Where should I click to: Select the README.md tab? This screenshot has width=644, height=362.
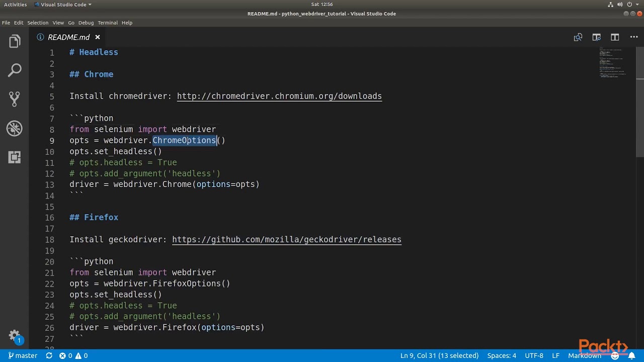69,37
